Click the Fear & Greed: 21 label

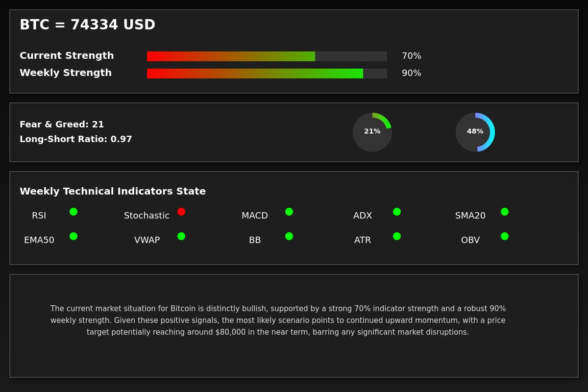[62, 124]
